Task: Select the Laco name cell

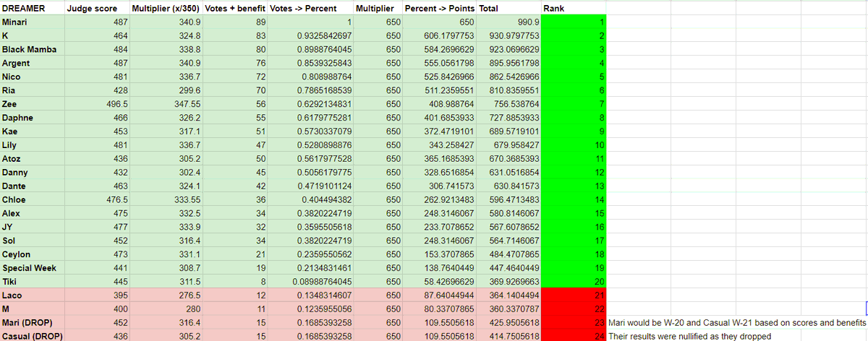Action: pos(33,297)
